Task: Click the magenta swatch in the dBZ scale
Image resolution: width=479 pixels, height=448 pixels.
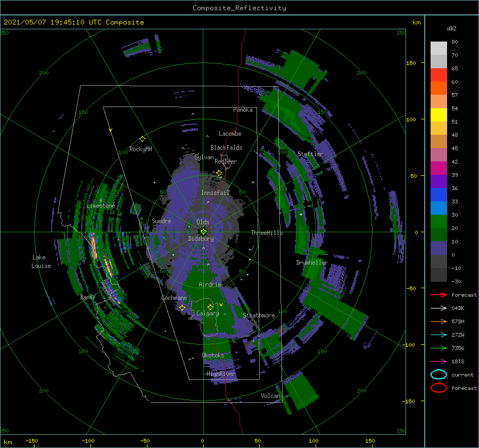Action: (439, 168)
